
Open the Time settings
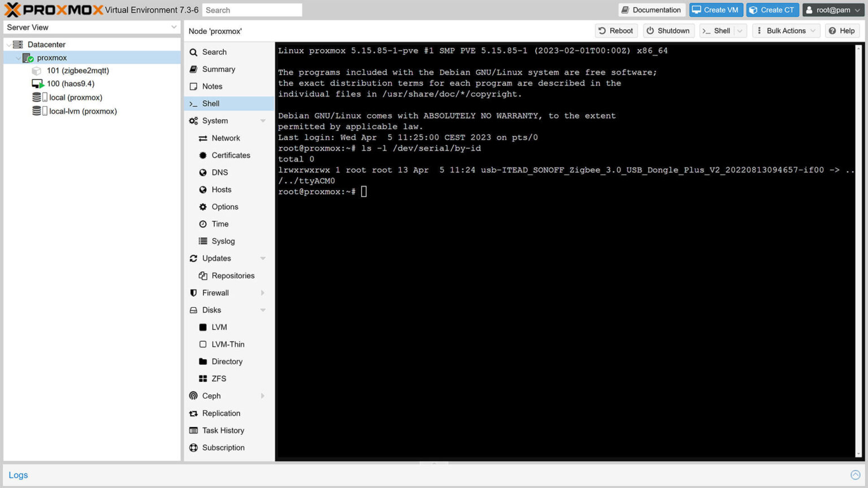tap(219, 224)
